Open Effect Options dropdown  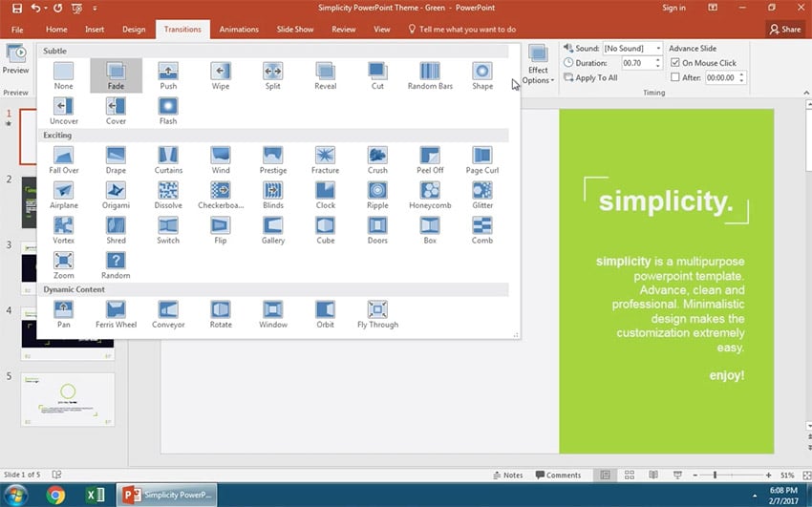538,65
